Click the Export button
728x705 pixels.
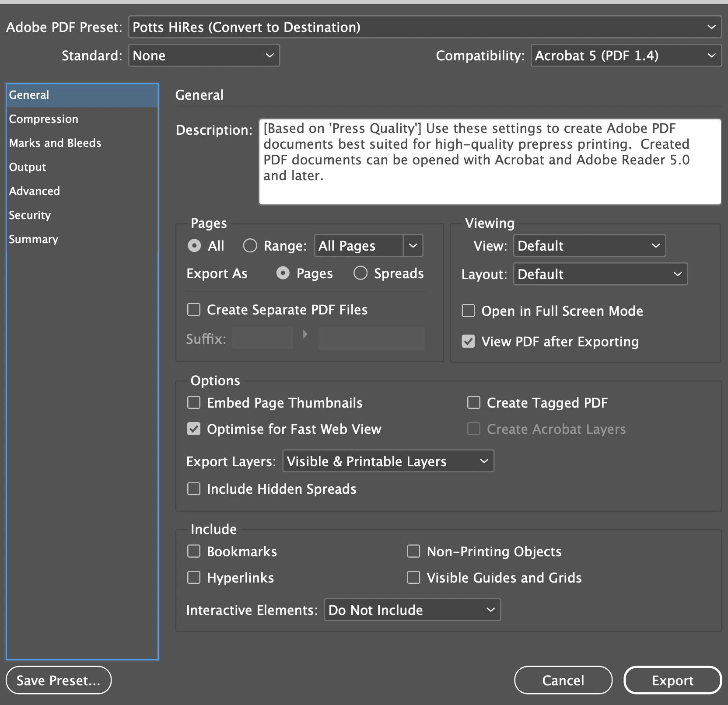pos(672,680)
